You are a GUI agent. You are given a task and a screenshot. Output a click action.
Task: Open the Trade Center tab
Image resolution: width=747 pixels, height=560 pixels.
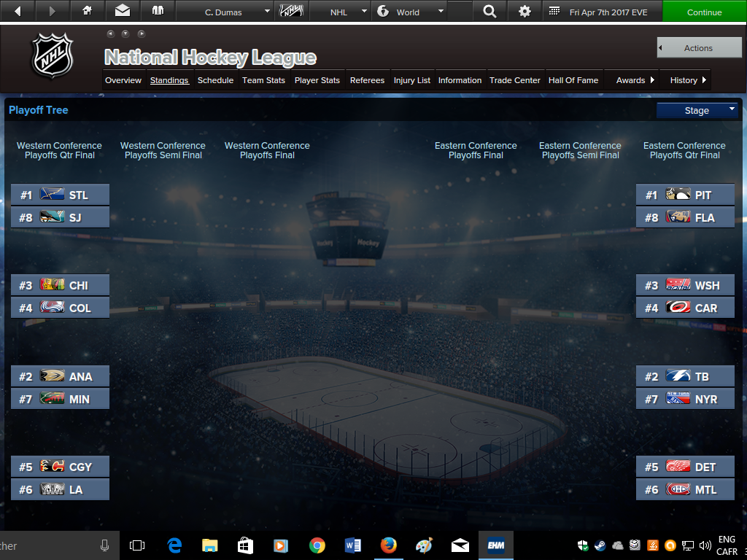pyautogui.click(x=515, y=80)
